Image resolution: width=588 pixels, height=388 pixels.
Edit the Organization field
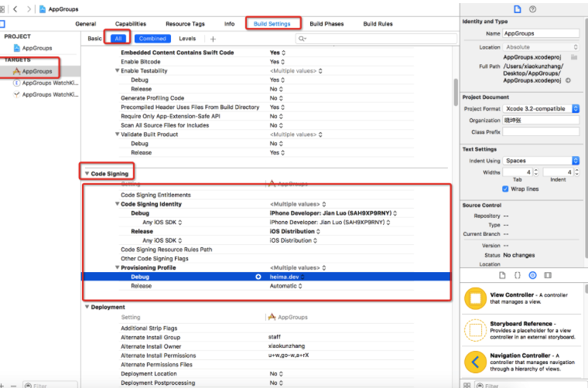pos(541,121)
